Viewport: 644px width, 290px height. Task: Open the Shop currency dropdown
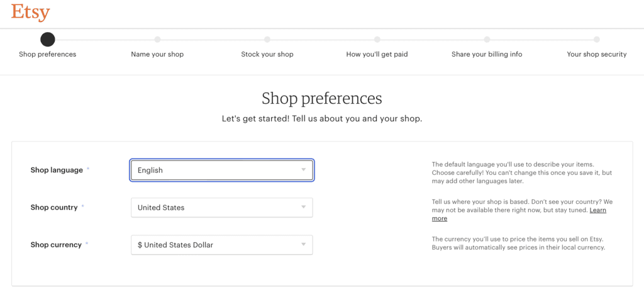[x=221, y=245]
